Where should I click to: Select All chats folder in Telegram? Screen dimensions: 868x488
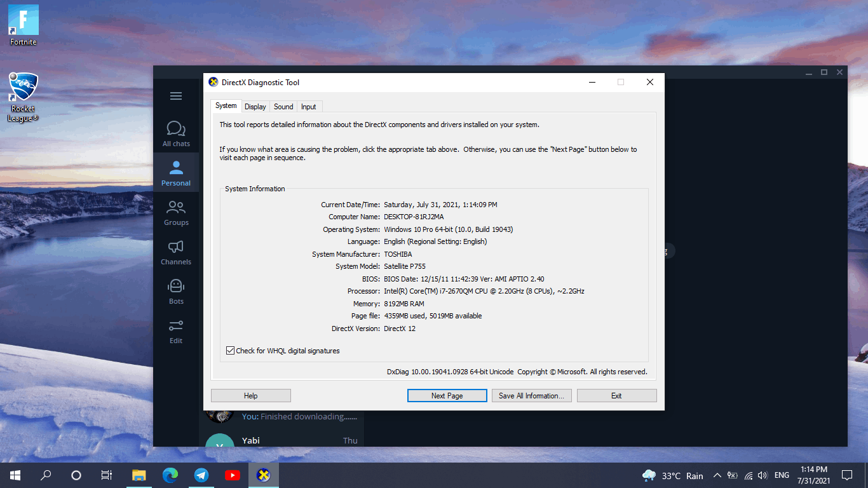coord(176,133)
